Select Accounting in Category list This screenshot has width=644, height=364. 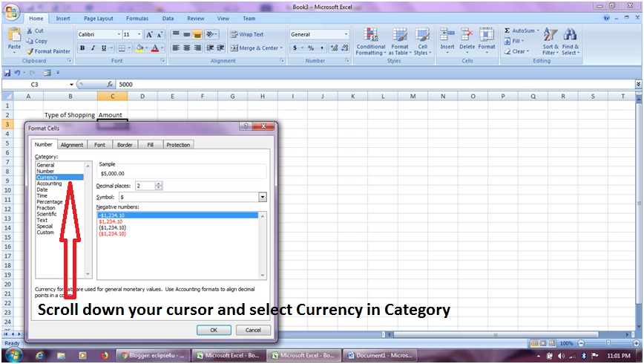49,183
